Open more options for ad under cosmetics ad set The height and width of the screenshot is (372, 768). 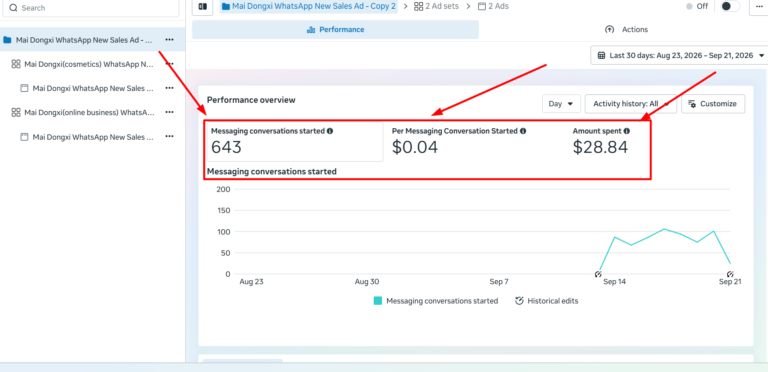[x=169, y=88]
